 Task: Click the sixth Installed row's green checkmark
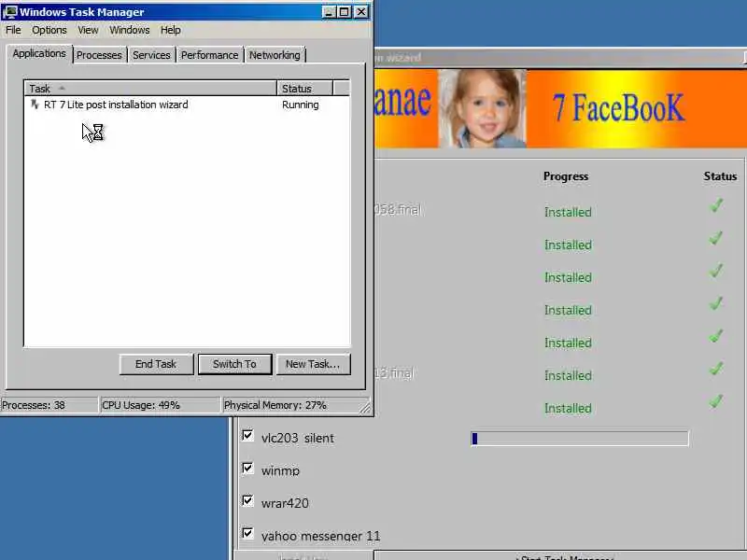[716, 369]
